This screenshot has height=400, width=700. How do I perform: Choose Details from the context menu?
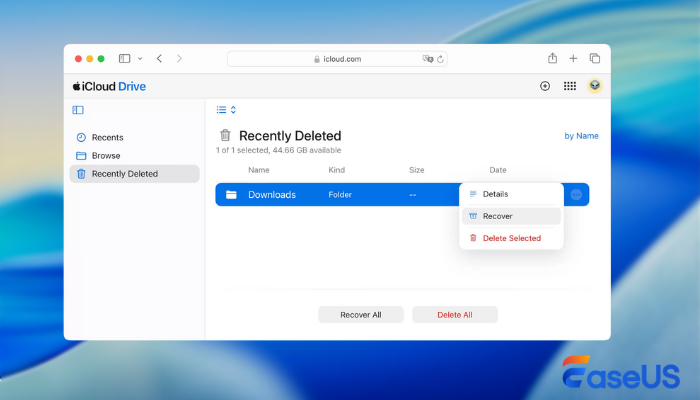click(x=511, y=194)
